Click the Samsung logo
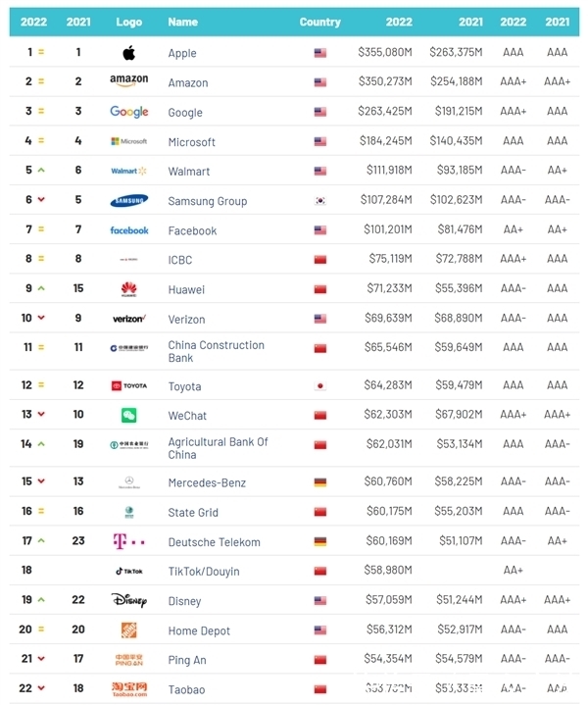 coord(128,201)
